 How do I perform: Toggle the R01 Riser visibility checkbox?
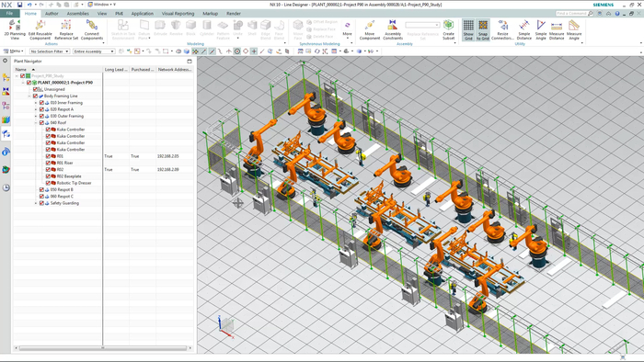click(x=48, y=163)
